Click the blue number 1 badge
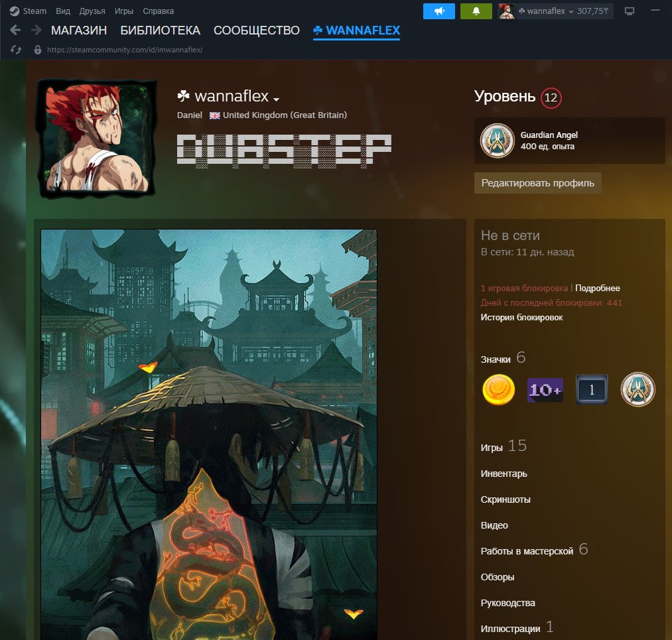Screen dimensions: 672x640 pos(592,389)
